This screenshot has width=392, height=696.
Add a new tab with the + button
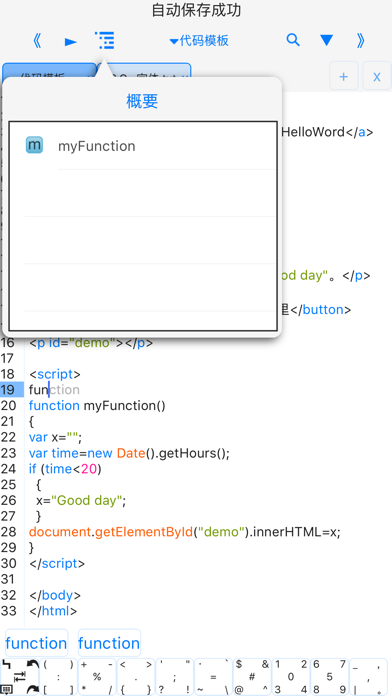pyautogui.click(x=344, y=76)
